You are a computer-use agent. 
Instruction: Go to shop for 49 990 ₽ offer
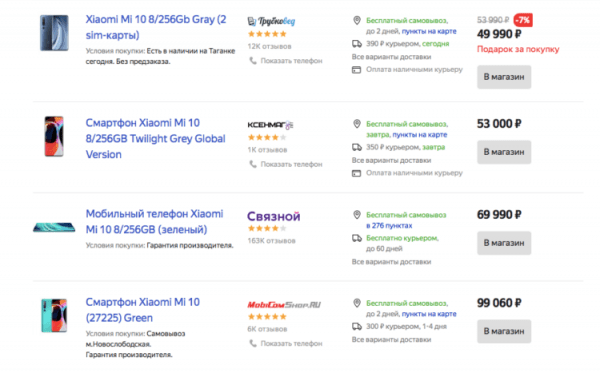click(x=504, y=77)
